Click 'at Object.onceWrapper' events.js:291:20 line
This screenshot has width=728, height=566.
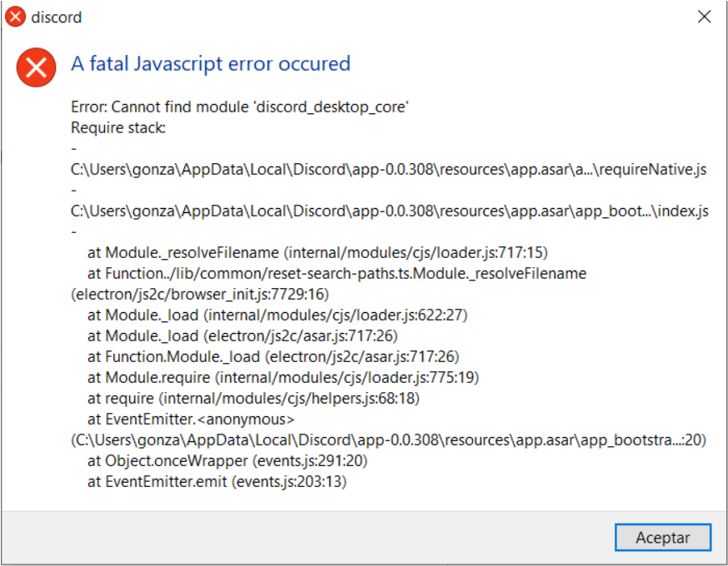[x=227, y=460]
